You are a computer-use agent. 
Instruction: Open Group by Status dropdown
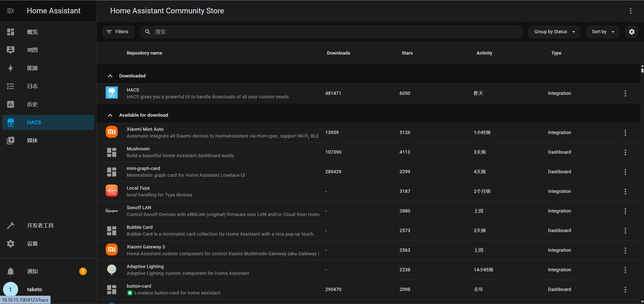(554, 32)
